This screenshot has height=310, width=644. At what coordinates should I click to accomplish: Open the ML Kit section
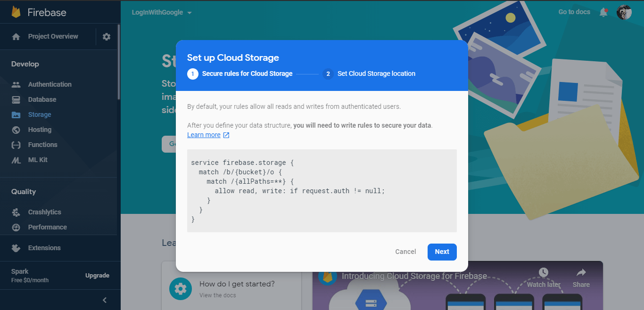[x=38, y=160]
